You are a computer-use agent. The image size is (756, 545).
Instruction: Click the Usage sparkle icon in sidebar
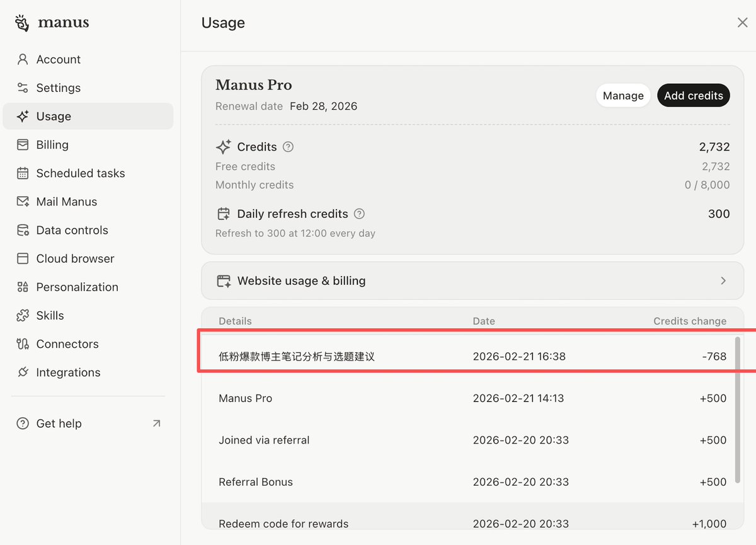pyautogui.click(x=23, y=116)
